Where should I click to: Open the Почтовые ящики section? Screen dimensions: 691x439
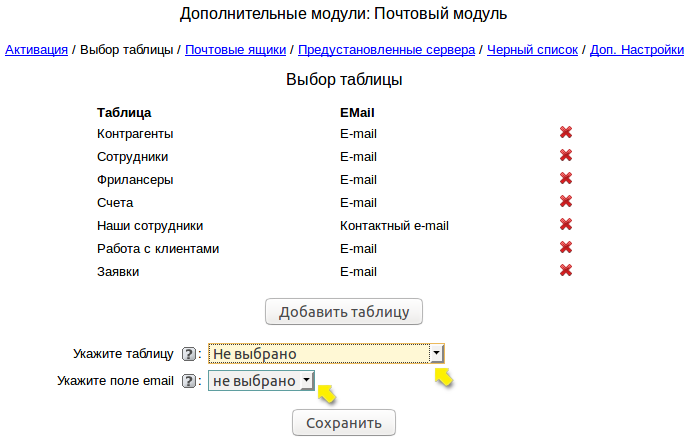click(236, 49)
